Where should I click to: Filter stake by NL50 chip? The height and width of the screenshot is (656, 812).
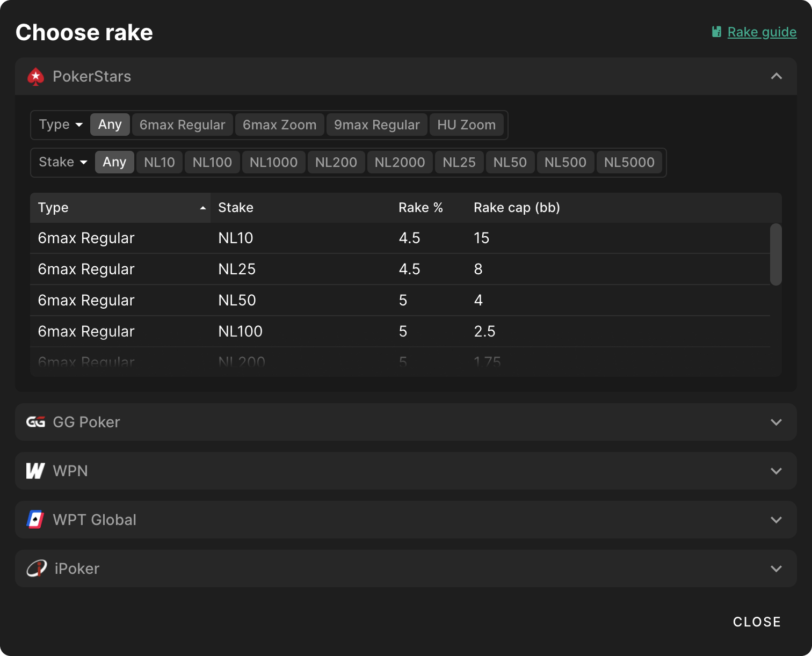pyautogui.click(x=510, y=162)
